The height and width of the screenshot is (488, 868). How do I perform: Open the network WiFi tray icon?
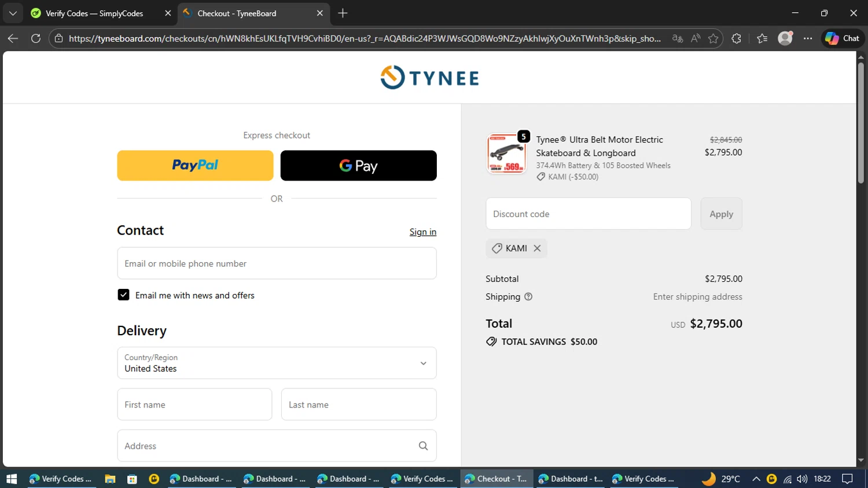pos(787,479)
